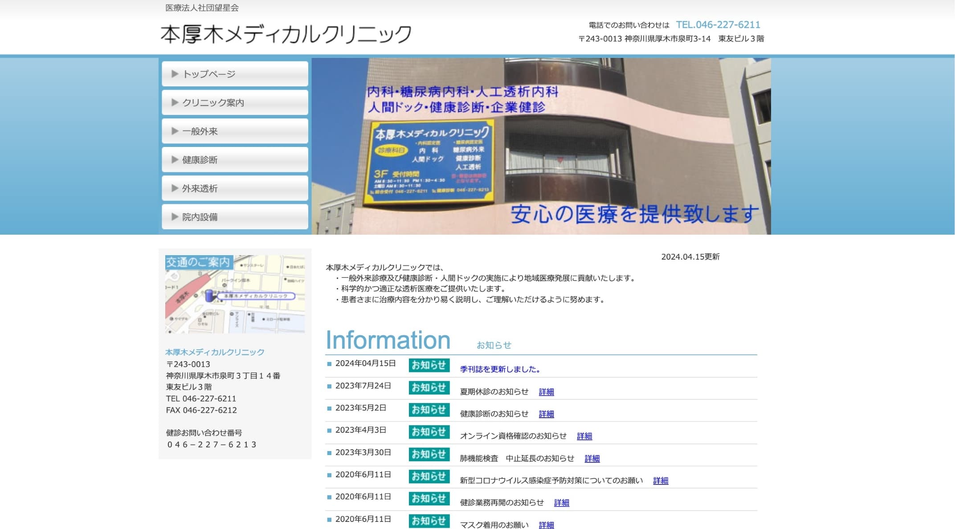This screenshot has height=529, width=980.
Task: Click the お知らせ badge for 2024年04月15日
Action: [x=429, y=365]
